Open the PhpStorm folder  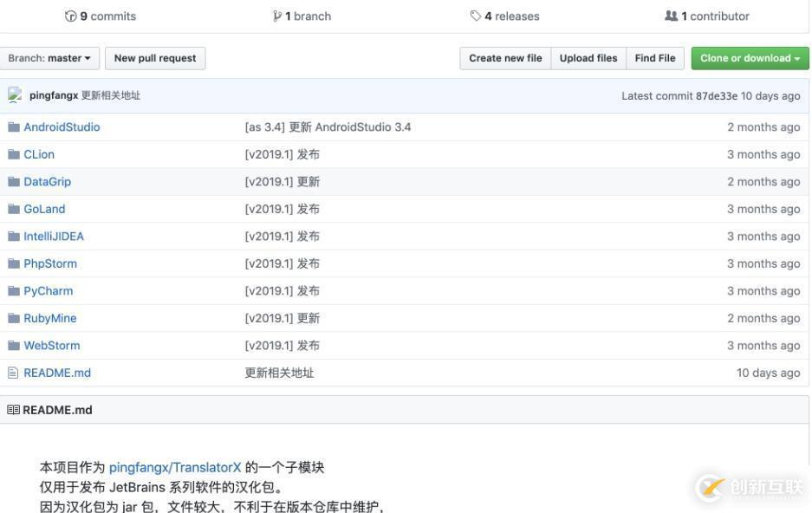coord(50,263)
